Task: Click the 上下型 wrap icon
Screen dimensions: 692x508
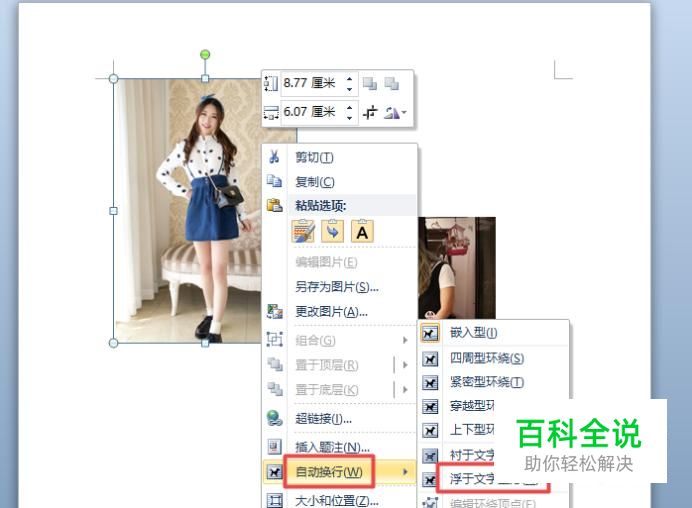Action: click(x=430, y=430)
